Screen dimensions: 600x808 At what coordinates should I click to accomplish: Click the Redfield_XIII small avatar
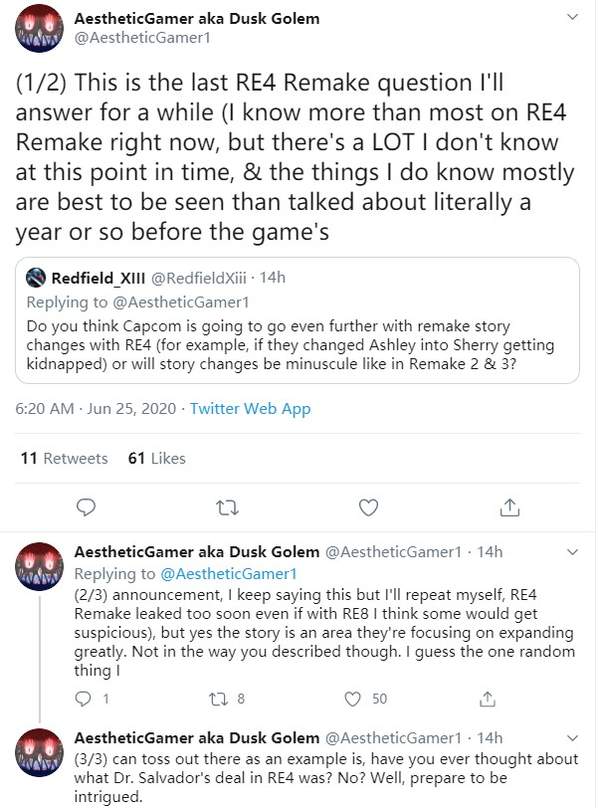pos(36,277)
